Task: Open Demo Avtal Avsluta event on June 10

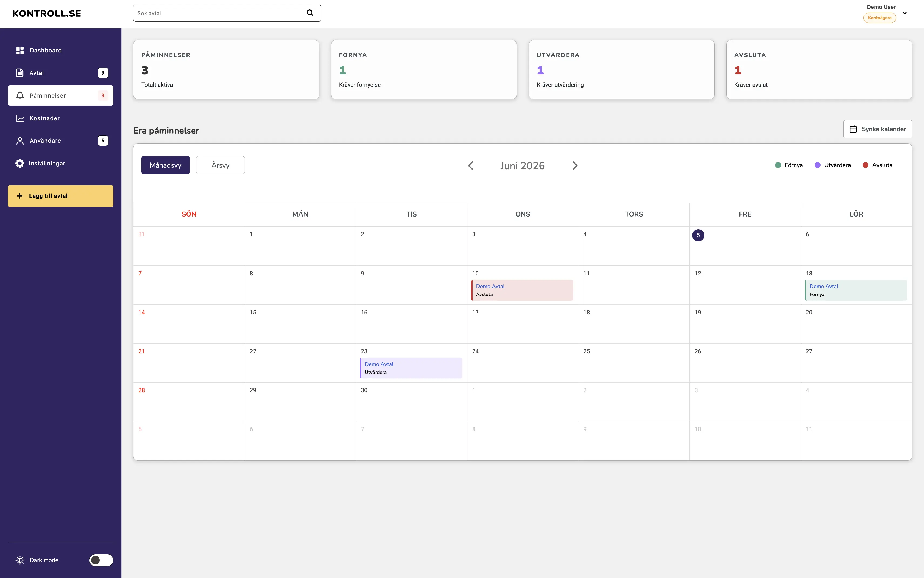Action: [x=522, y=290]
